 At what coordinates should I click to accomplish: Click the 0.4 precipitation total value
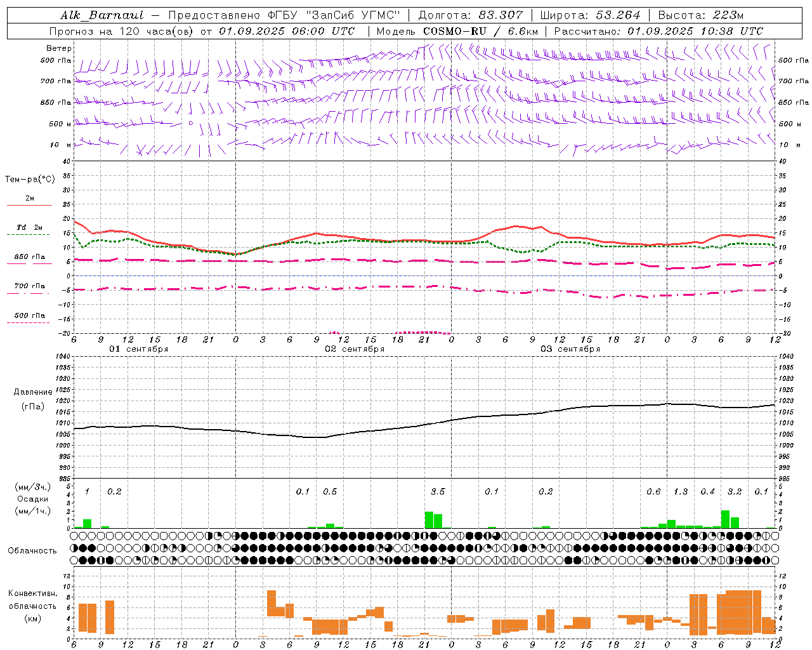click(707, 492)
